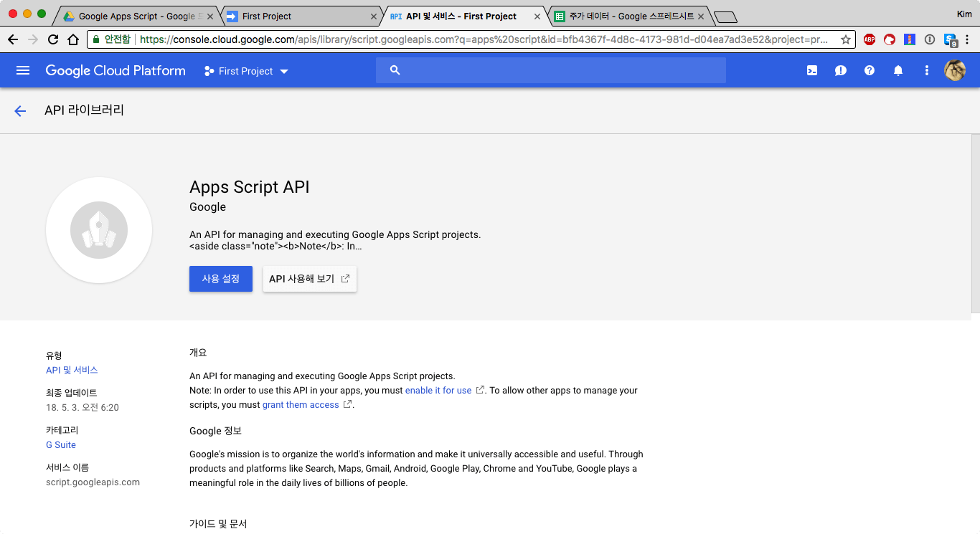Open the G Suite category link
980x534 pixels.
61,445
